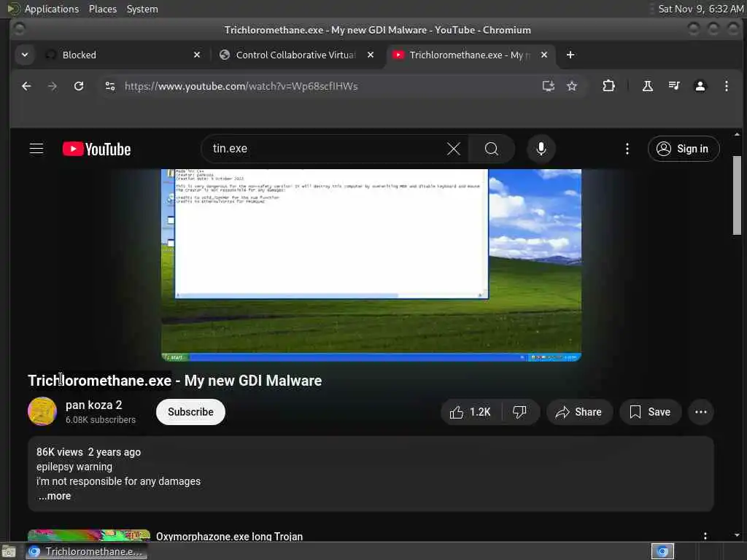Open Chrome Labs flask icon
This screenshot has width=747, height=560.
[648, 86]
